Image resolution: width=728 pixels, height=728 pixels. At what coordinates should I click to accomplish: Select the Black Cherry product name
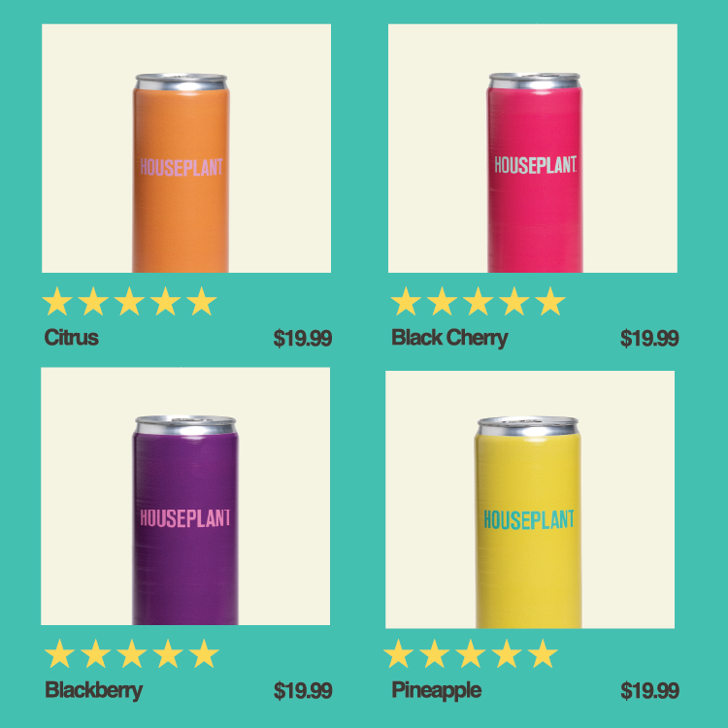click(449, 338)
